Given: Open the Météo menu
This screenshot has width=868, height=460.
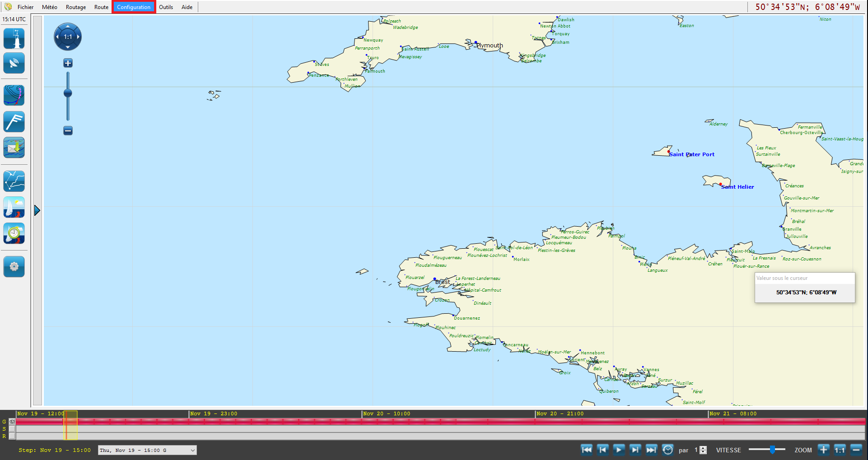Looking at the screenshot, I should tap(49, 7).
